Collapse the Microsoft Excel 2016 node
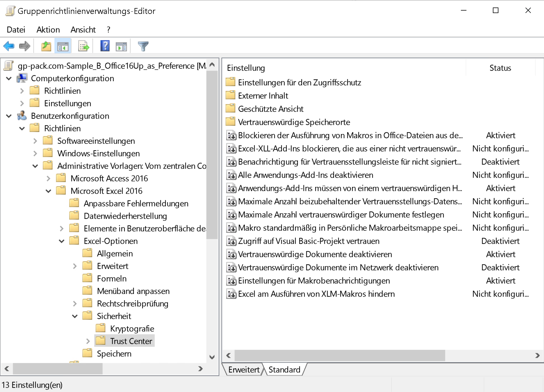This screenshot has width=544, height=392. coord(48,191)
